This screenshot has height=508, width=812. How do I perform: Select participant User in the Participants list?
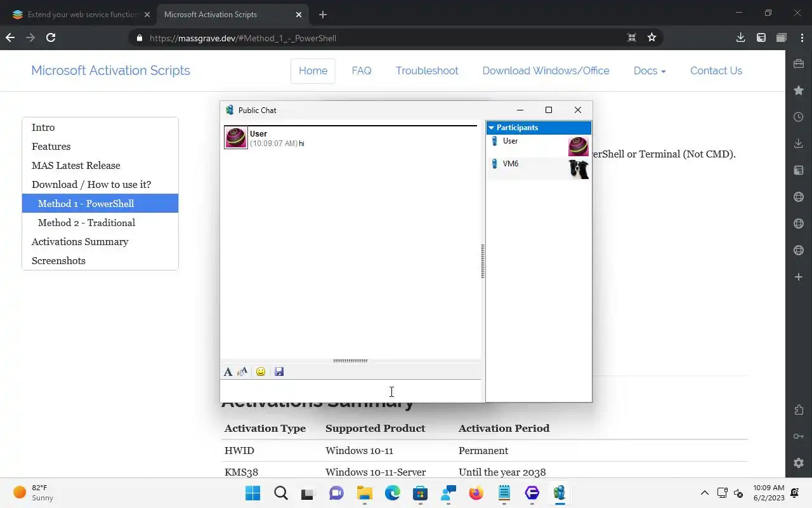(539, 146)
